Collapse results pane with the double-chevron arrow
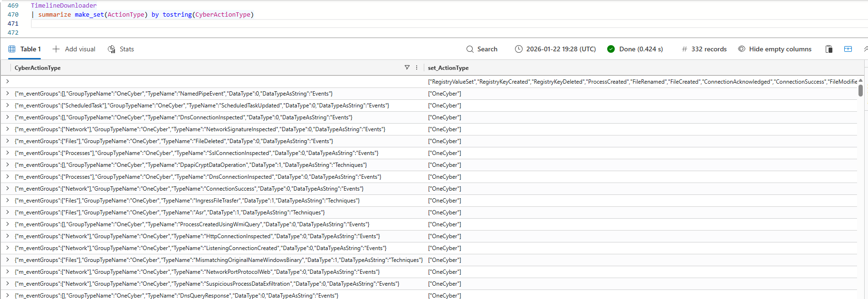This screenshot has width=868, height=299. pyautogui.click(x=865, y=49)
